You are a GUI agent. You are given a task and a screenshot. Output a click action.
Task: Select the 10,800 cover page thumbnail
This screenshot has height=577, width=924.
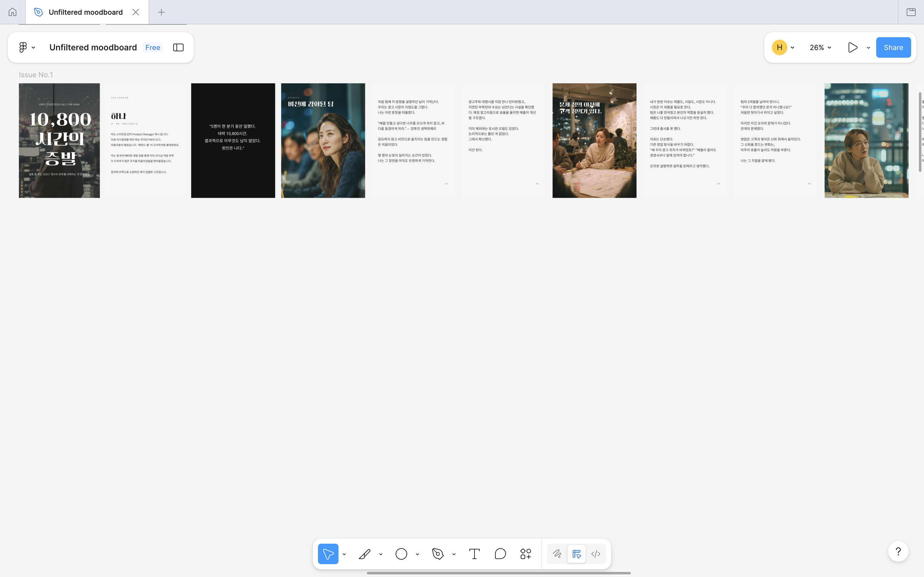[x=59, y=140]
